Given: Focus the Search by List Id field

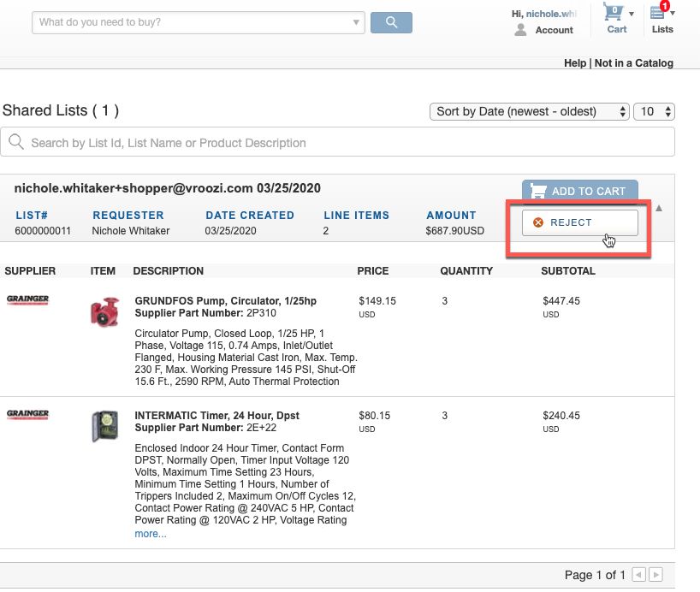Looking at the screenshot, I should [337, 142].
